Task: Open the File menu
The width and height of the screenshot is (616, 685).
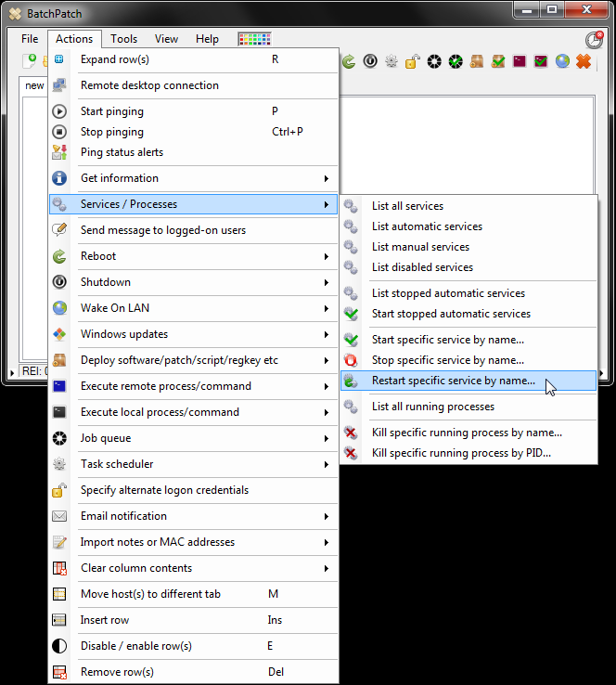Action: 30,39
